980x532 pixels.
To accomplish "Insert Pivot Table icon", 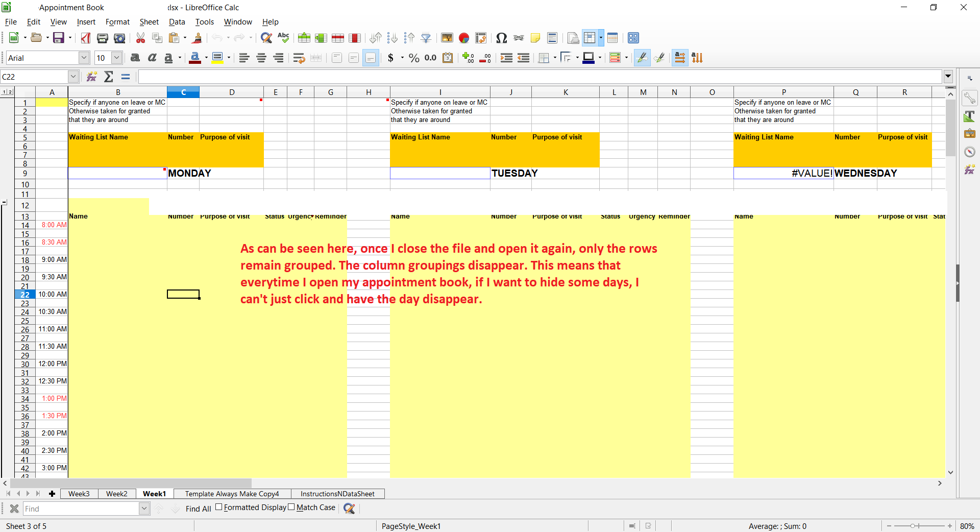I will click(481, 38).
